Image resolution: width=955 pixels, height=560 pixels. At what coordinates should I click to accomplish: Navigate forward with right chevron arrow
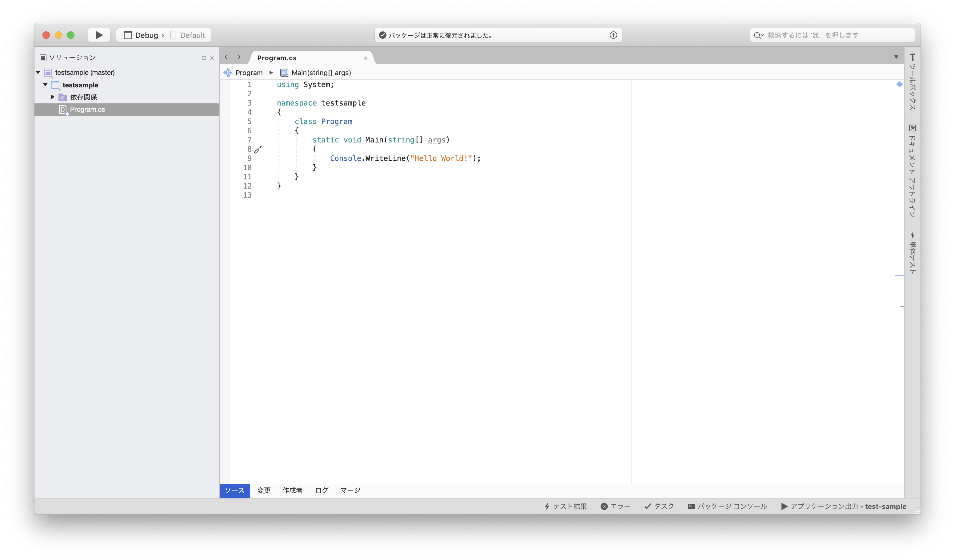pos(239,57)
